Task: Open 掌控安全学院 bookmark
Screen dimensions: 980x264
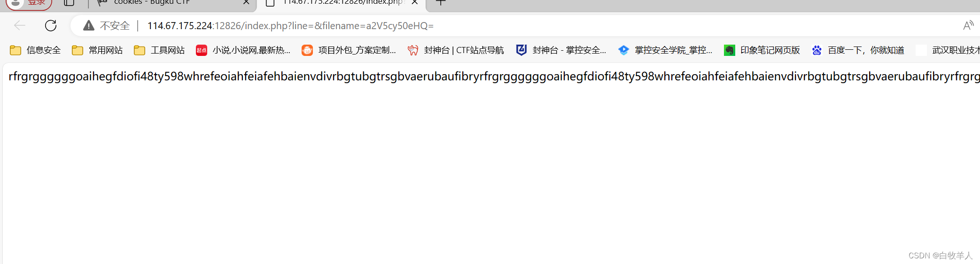Action: coord(665,50)
